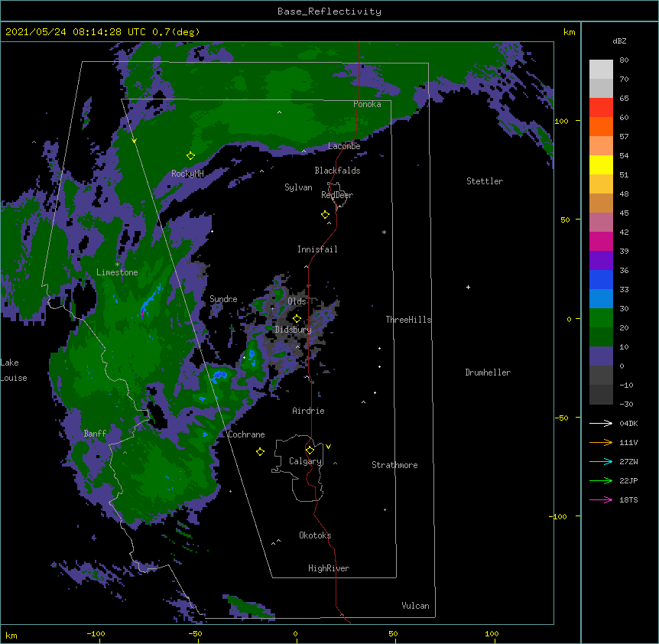Click the Strathmore label
This screenshot has width=659, height=644.
tap(394, 465)
